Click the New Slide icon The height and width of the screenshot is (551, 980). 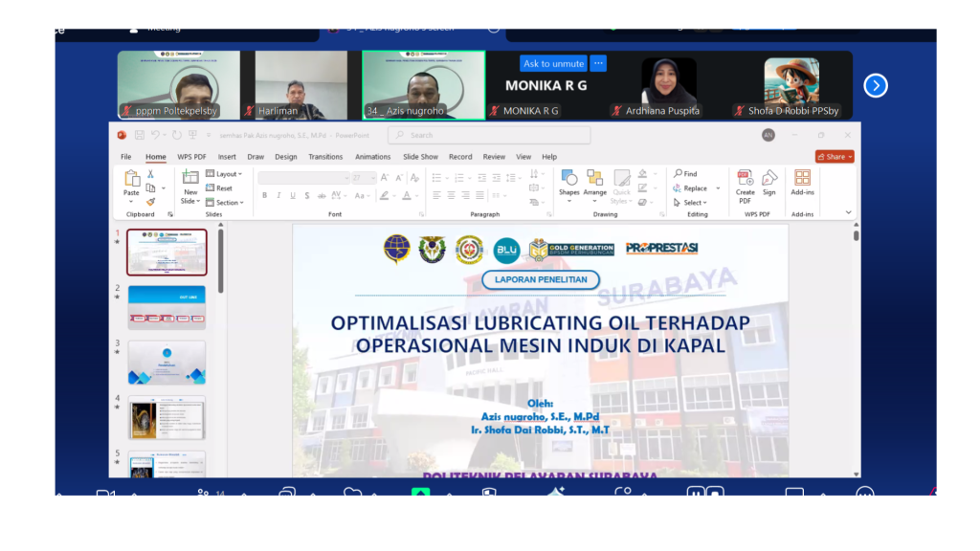(190, 179)
